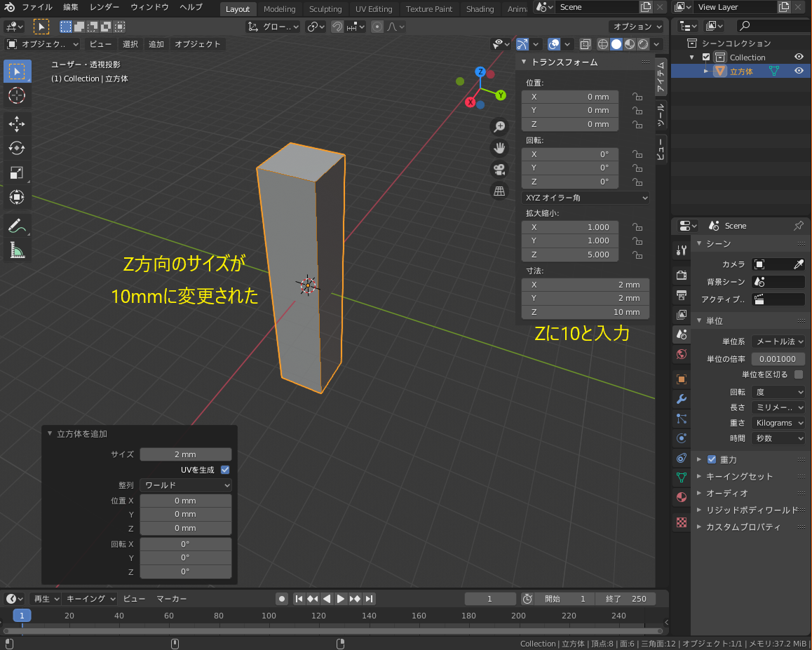Screen dimensions: 812x650
Task: Open the View Layer properties tab icon
Action: (x=682, y=315)
